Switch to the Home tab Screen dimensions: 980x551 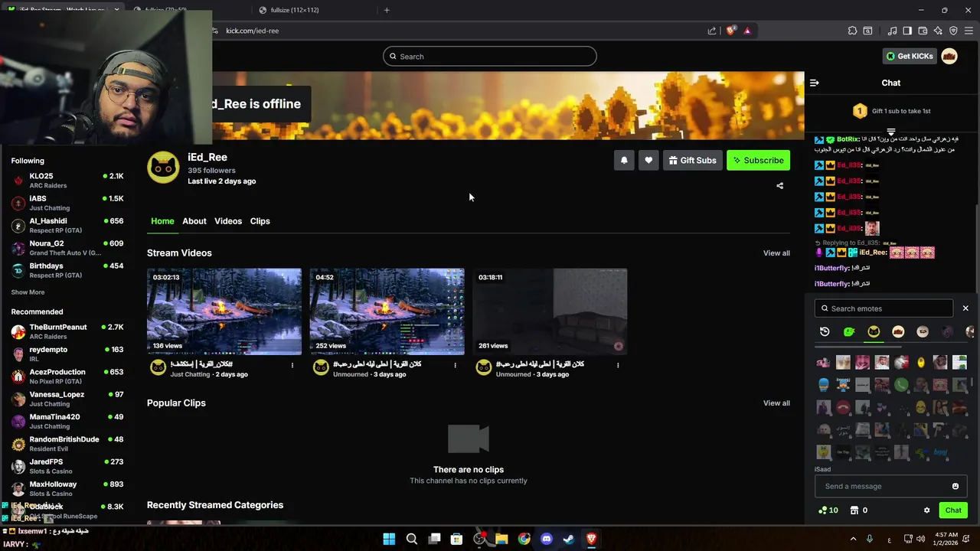click(x=162, y=221)
